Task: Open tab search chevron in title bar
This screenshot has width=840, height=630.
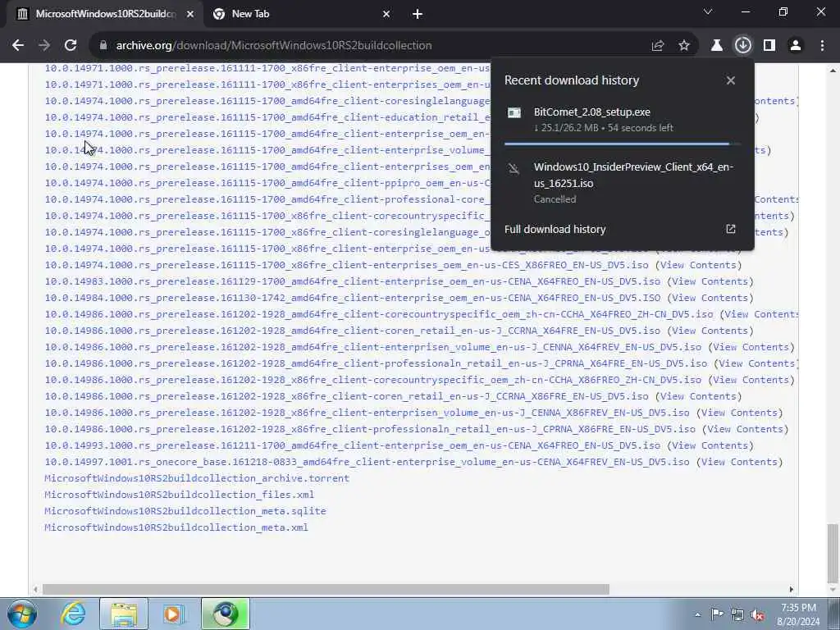Action: click(708, 11)
